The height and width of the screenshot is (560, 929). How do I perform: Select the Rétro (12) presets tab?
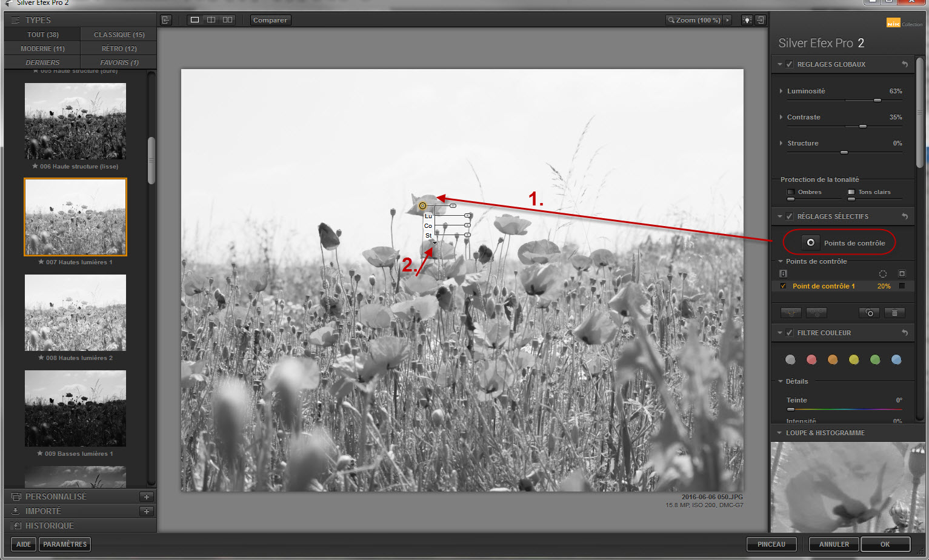[119, 48]
